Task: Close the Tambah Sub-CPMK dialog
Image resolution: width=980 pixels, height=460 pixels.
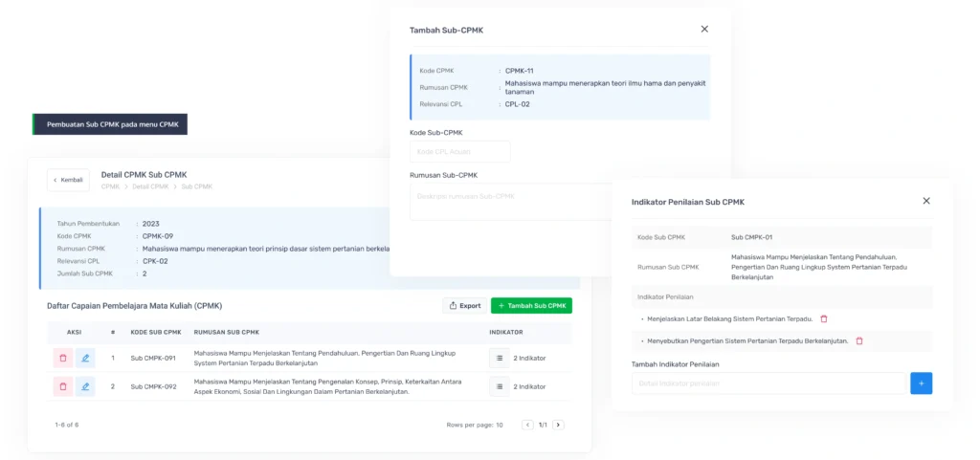Action: point(704,29)
